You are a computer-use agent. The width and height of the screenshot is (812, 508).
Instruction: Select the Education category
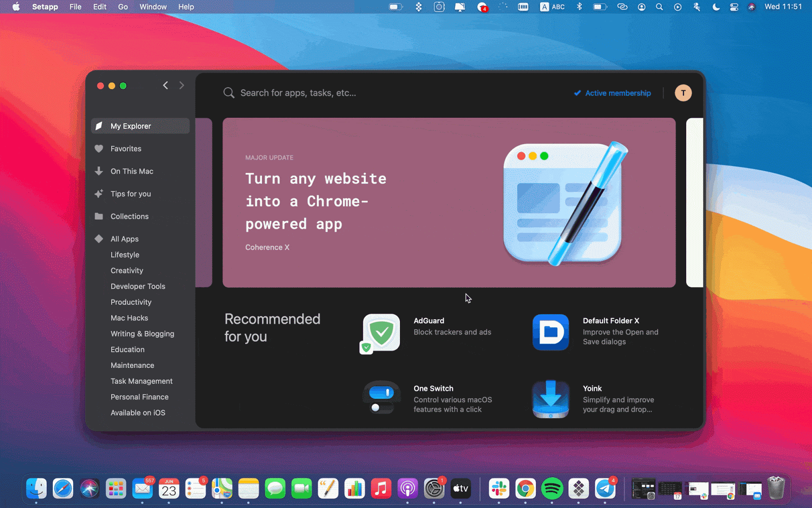pos(127,349)
